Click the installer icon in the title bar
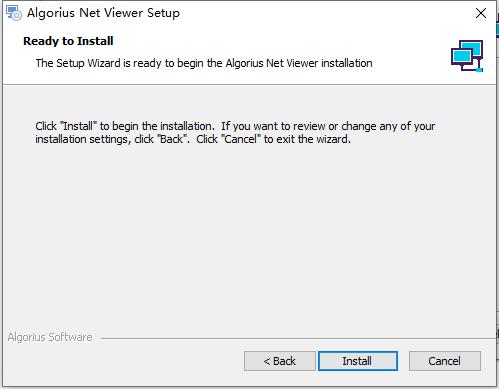Screen dimensions: 499x389 click(x=14, y=13)
